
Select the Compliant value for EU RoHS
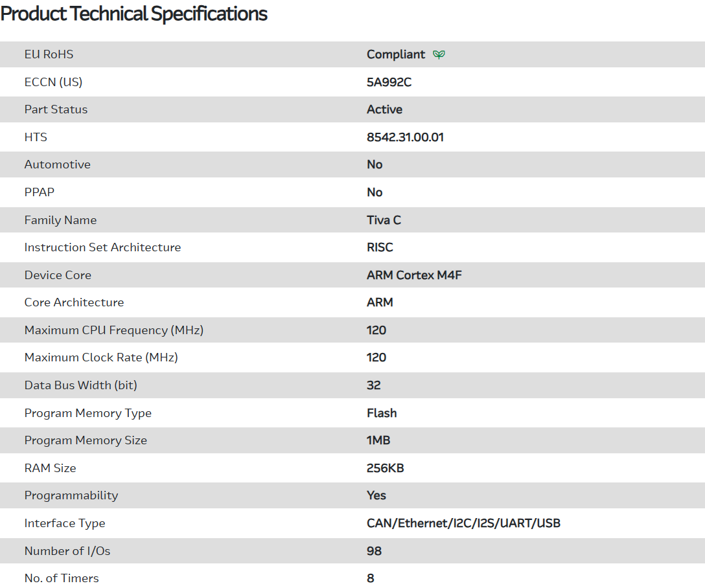point(396,54)
